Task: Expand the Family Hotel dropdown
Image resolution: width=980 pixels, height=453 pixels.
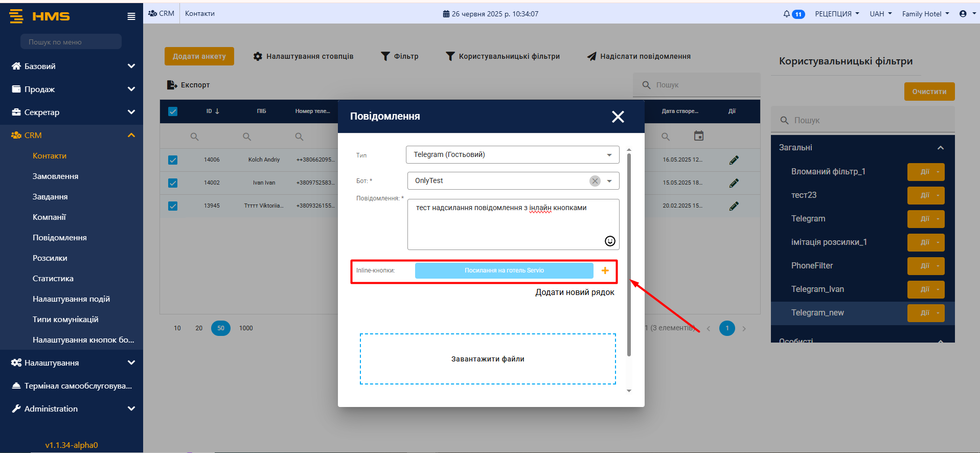Action: pyautogui.click(x=925, y=14)
